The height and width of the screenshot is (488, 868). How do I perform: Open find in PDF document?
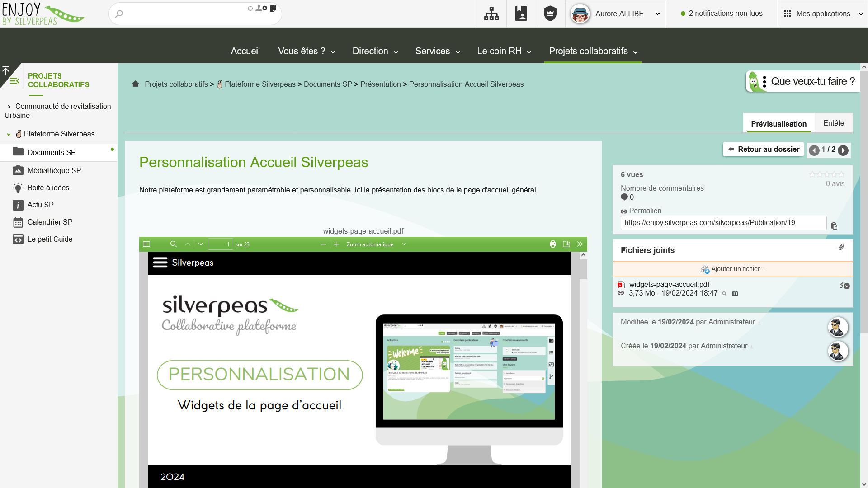[173, 244]
